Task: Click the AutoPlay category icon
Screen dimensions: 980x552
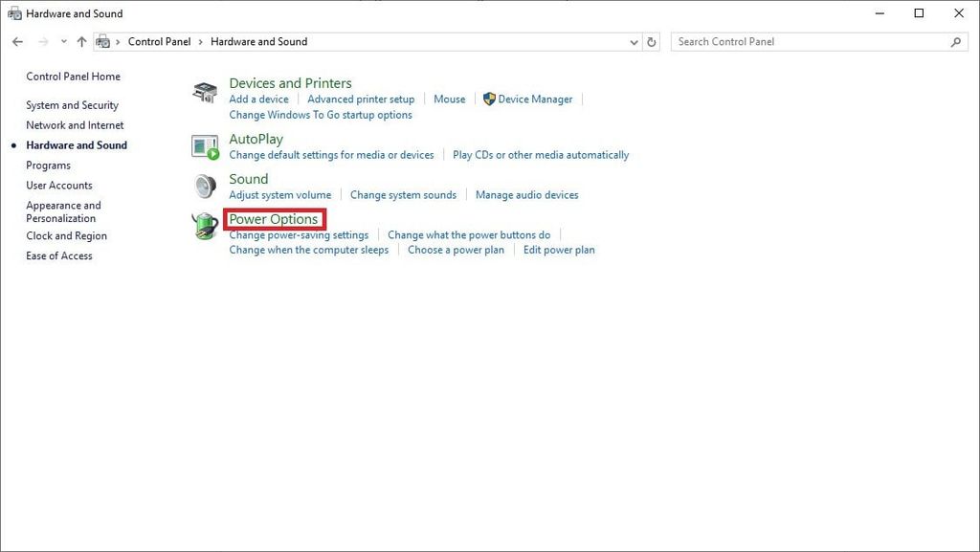Action: [205, 146]
